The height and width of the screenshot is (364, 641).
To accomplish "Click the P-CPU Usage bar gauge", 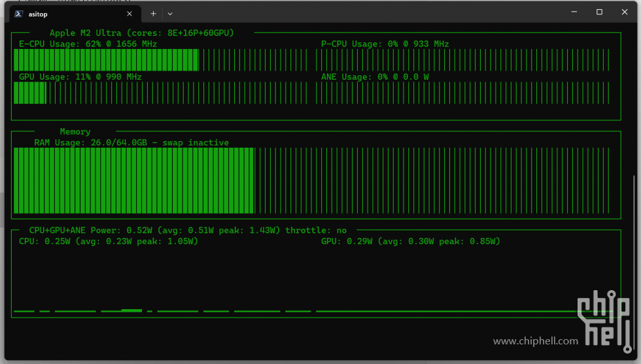I will coord(462,60).
